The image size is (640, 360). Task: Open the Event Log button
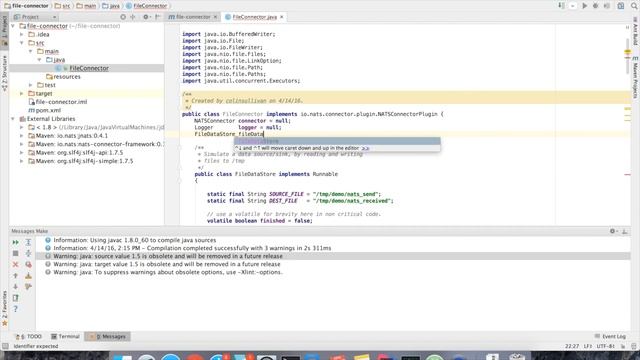pos(610,336)
